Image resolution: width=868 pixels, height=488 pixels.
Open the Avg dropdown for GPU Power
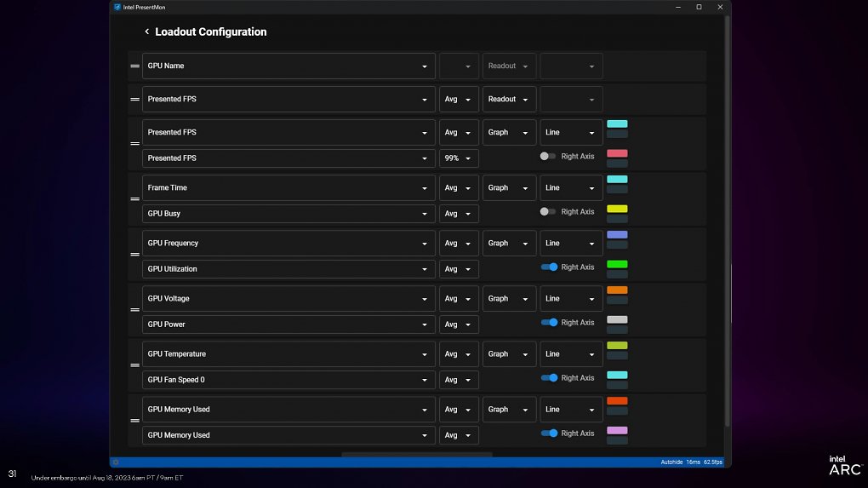(459, 324)
